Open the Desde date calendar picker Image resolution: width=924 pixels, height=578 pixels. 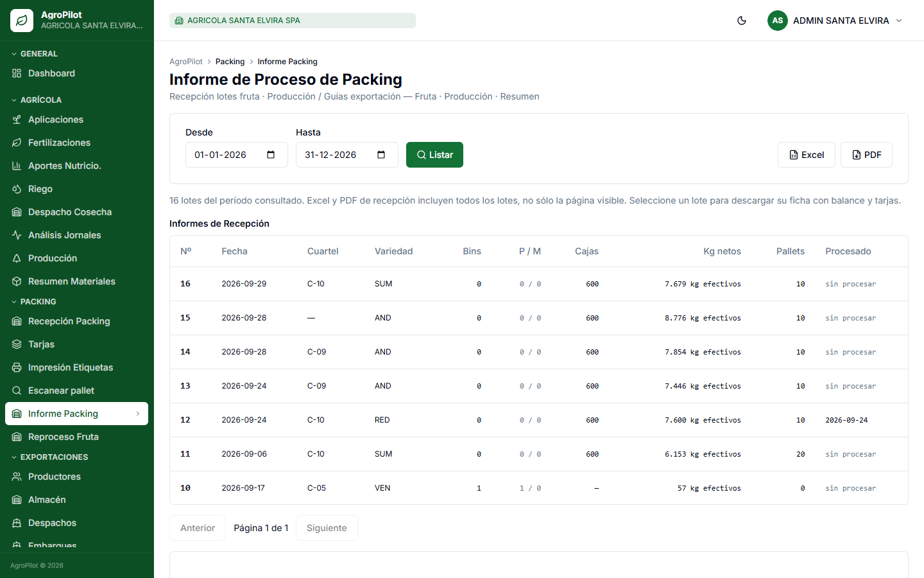[271, 155]
